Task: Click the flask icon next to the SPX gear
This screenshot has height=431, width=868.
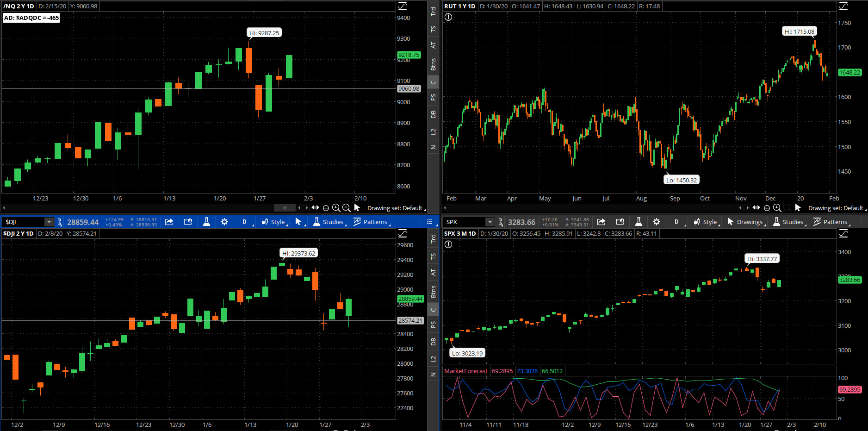Action: pyautogui.click(x=639, y=222)
